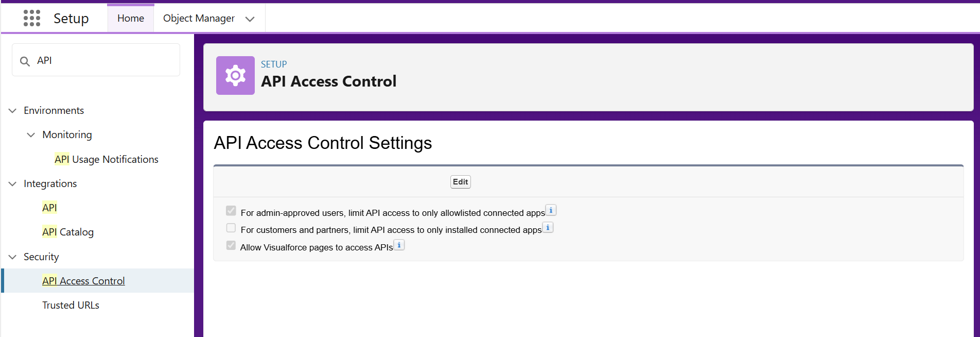
Task: Click info icon beside installed connected apps option
Action: pyautogui.click(x=548, y=227)
